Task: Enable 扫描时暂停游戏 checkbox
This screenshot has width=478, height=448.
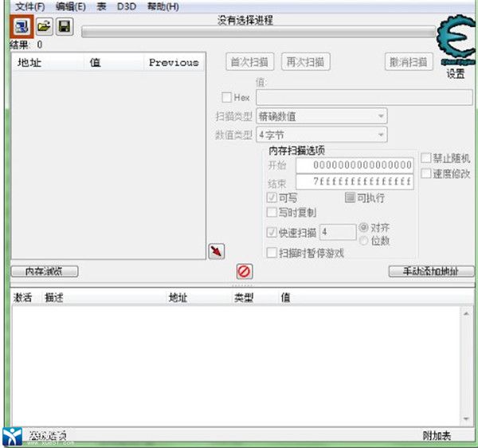Action: coord(272,253)
